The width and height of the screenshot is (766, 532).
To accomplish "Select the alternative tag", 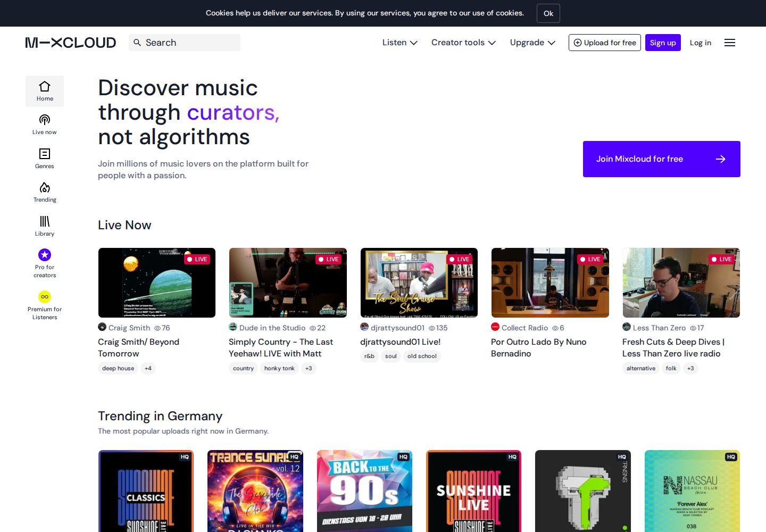I will pos(641,368).
